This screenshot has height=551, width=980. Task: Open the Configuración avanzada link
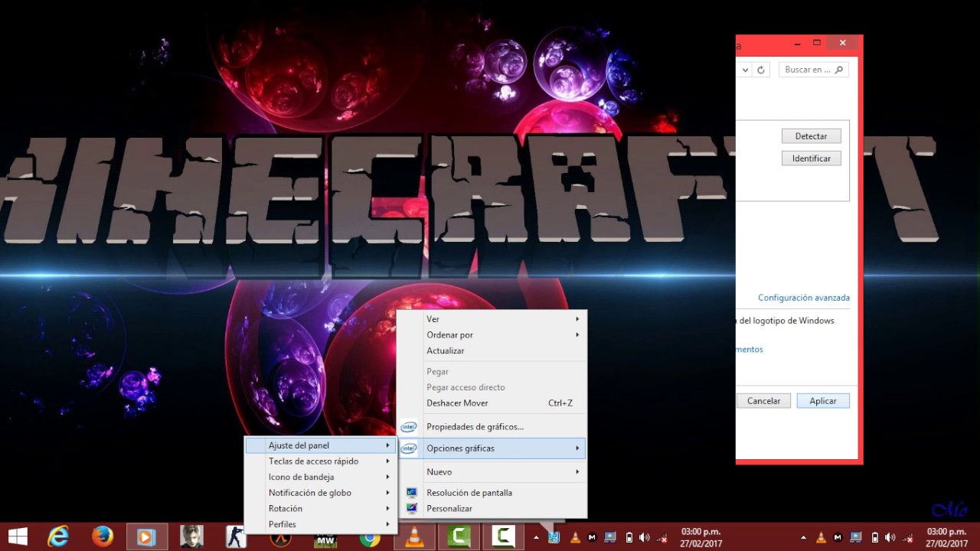pos(804,298)
